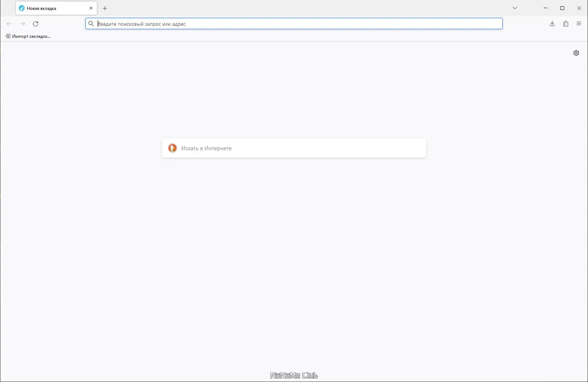Click the Искать в Интернете search field
Image resolution: width=588 pixels, height=382 pixels.
click(x=294, y=148)
